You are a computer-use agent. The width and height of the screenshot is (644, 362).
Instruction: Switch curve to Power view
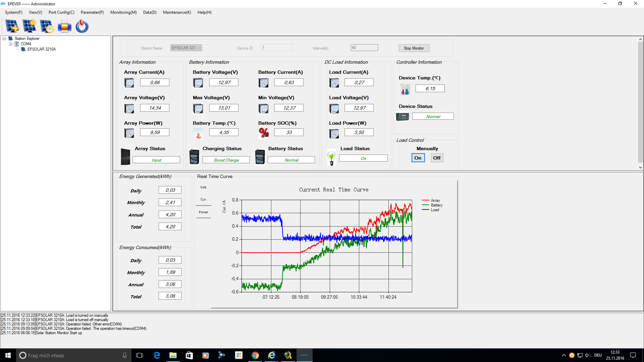[203, 212]
